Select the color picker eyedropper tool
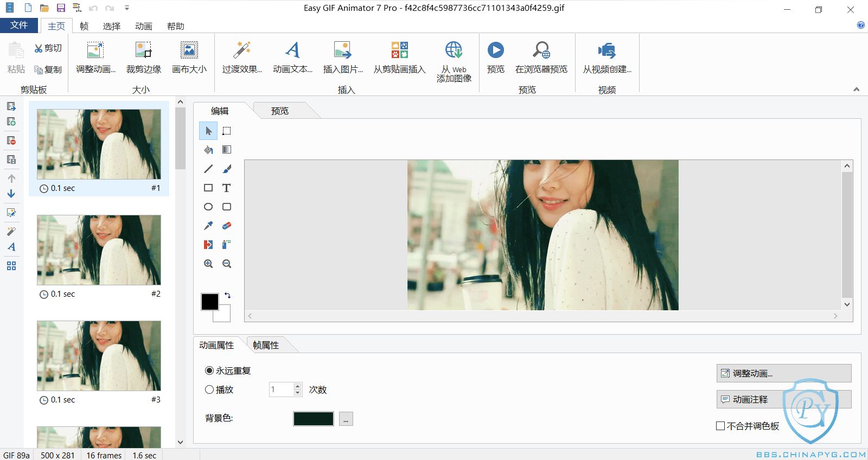868x460 pixels. [x=208, y=226]
